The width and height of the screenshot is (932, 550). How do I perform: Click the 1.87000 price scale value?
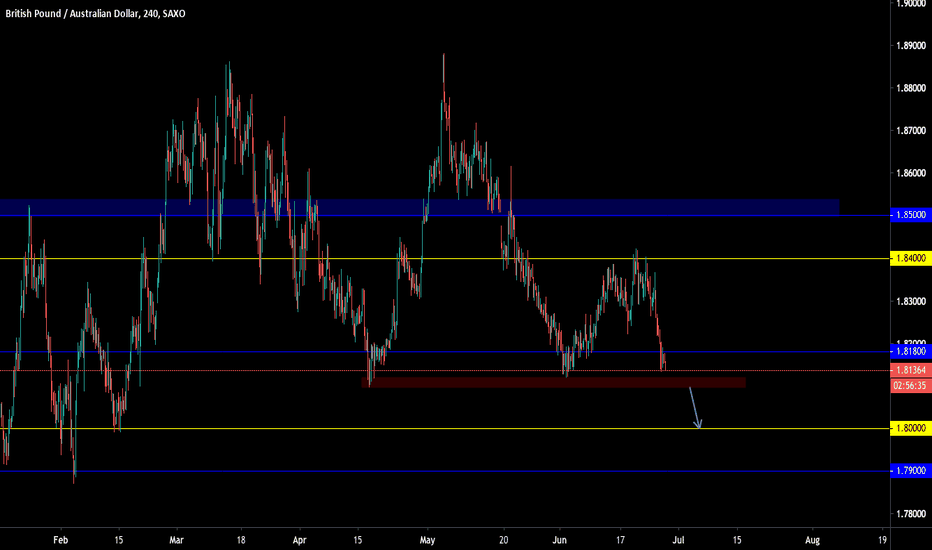(911, 131)
